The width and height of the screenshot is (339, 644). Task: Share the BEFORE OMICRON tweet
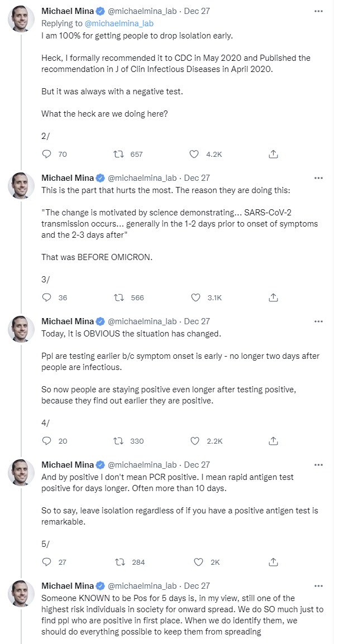[x=274, y=297]
